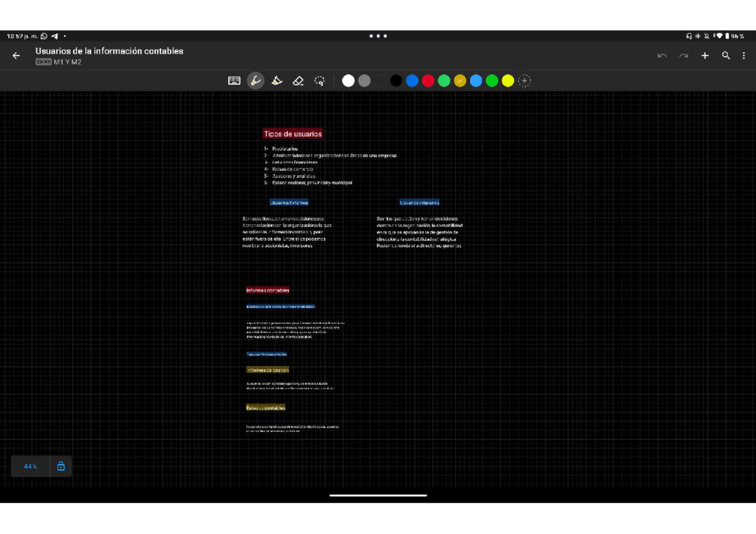Select the eraser tool
The height and width of the screenshot is (534, 756).
(299, 81)
